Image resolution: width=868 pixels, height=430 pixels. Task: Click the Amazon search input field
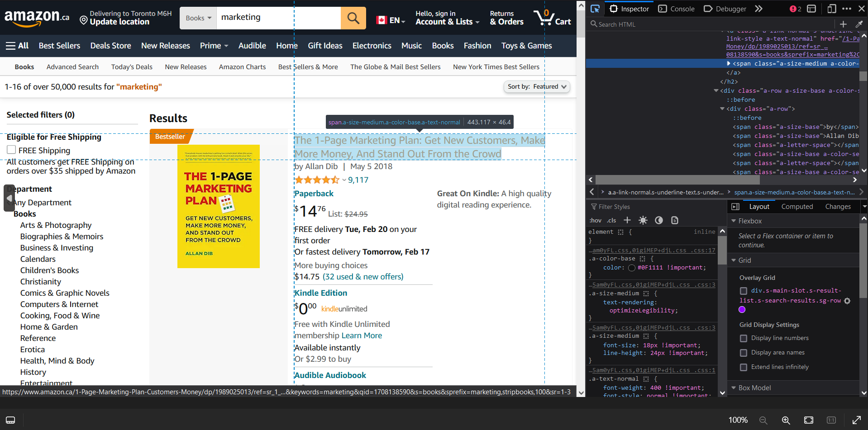(x=278, y=18)
